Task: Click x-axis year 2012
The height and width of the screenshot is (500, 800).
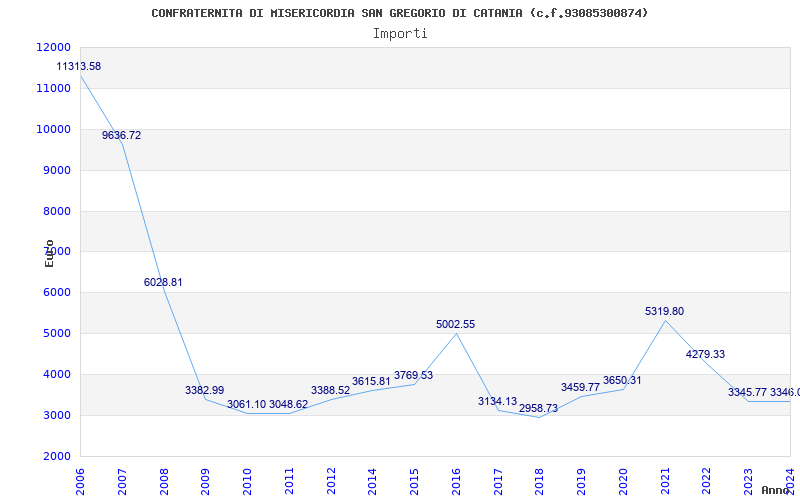Action: 331,482
